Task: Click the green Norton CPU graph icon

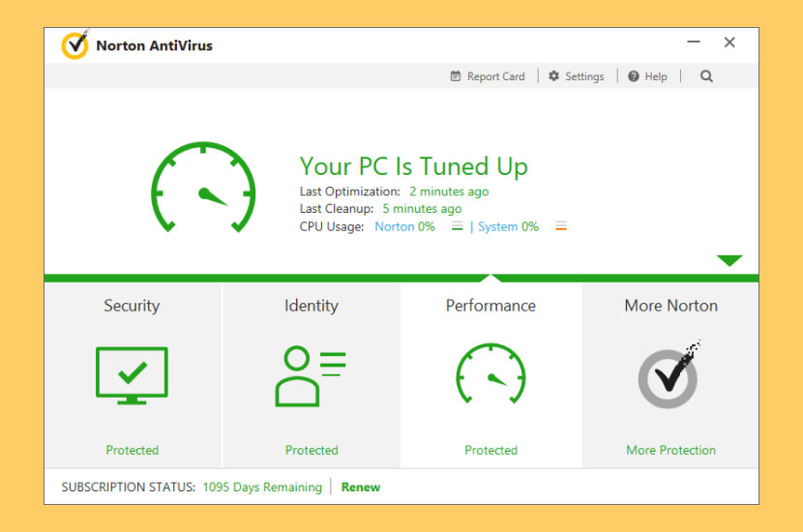Action: 458,225
